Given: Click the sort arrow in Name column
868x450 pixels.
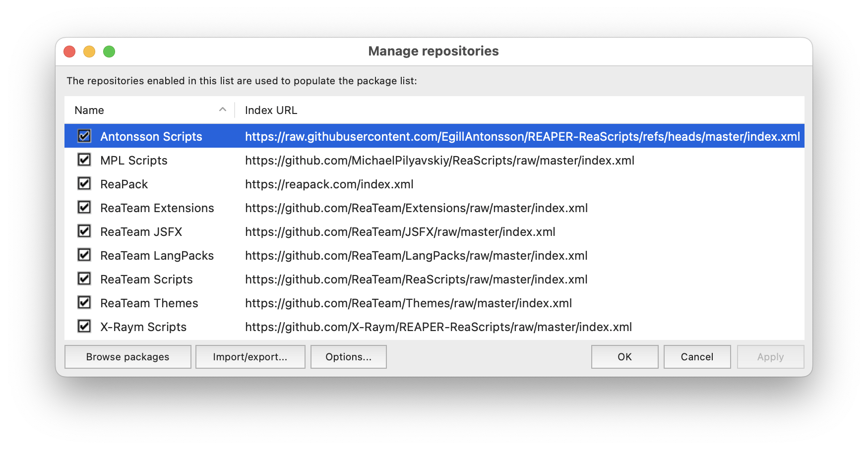Looking at the screenshot, I should [x=223, y=110].
